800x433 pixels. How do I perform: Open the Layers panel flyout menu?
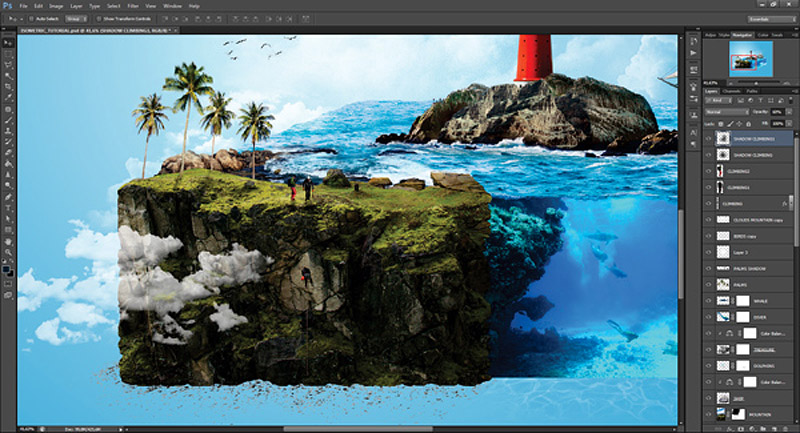click(793, 91)
